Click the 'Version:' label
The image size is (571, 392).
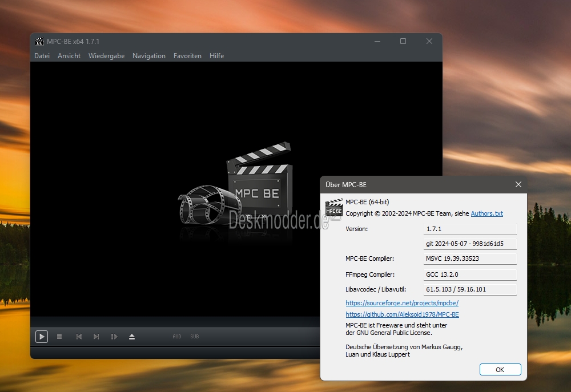coord(356,229)
